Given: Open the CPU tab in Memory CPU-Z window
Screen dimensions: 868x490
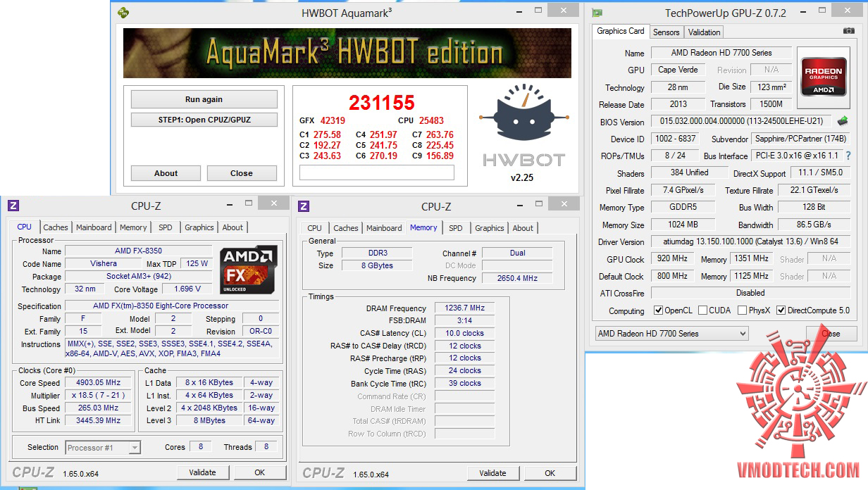Looking at the screenshot, I should tap(315, 228).
